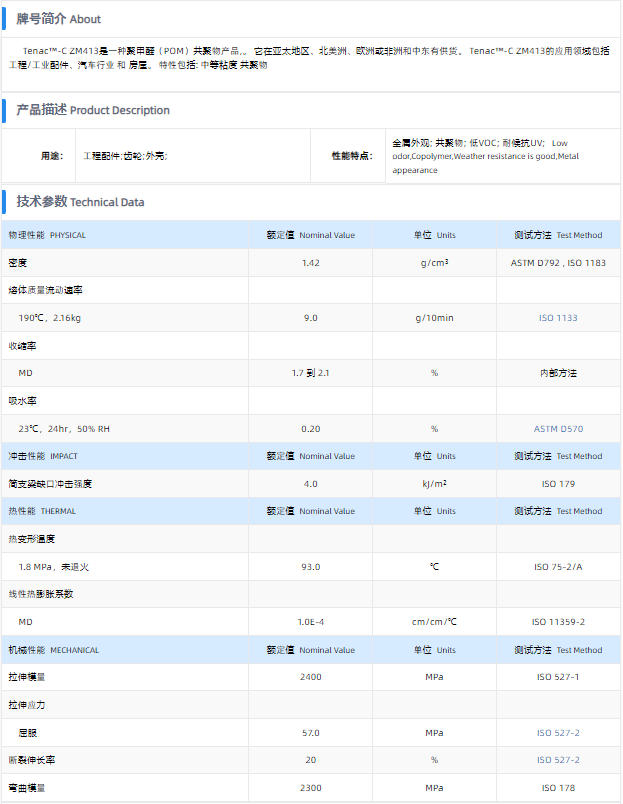Click the ASTM D792, ISO 1183 cell
Viewport: 623px width, 804px height.
click(x=558, y=263)
